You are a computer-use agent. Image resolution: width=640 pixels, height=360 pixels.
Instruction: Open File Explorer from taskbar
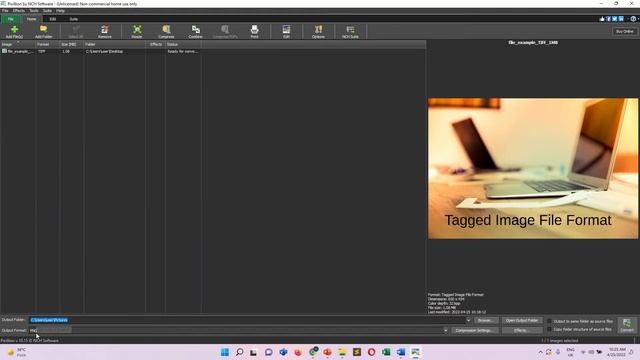point(342,352)
